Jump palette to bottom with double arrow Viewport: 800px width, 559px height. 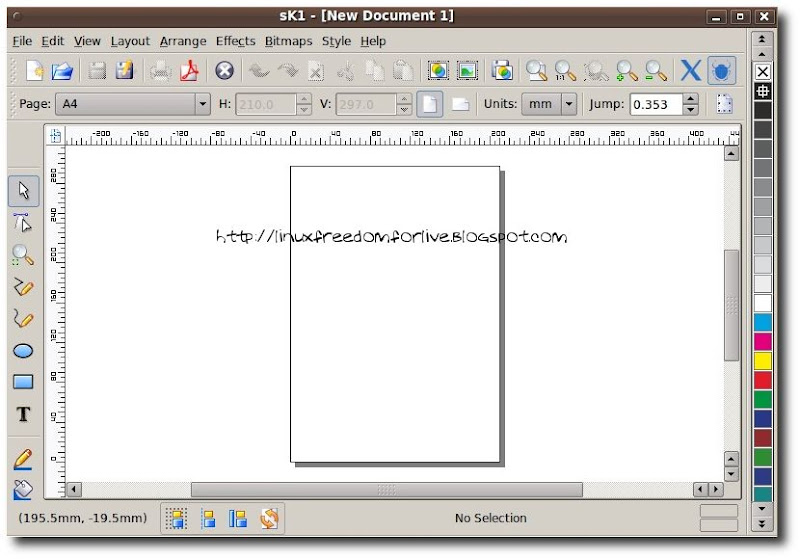click(762, 524)
